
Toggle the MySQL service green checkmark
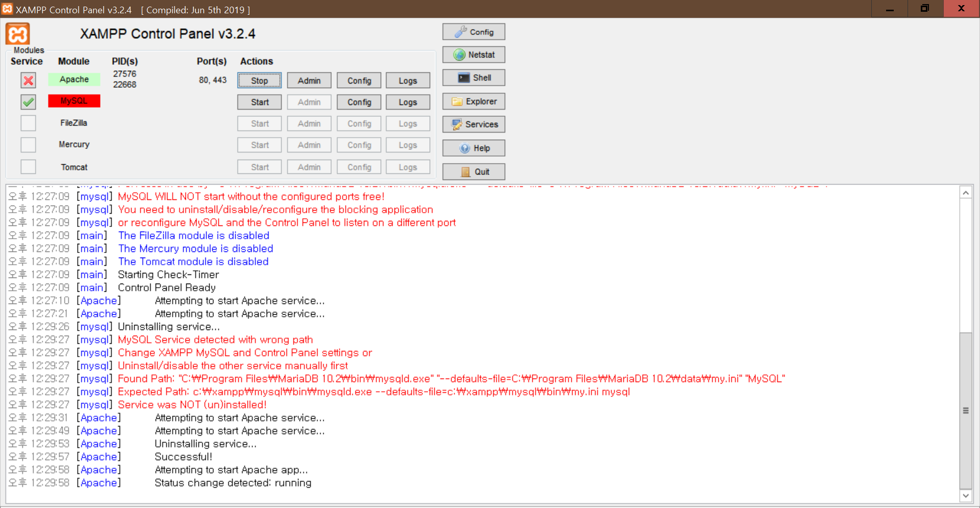click(29, 102)
